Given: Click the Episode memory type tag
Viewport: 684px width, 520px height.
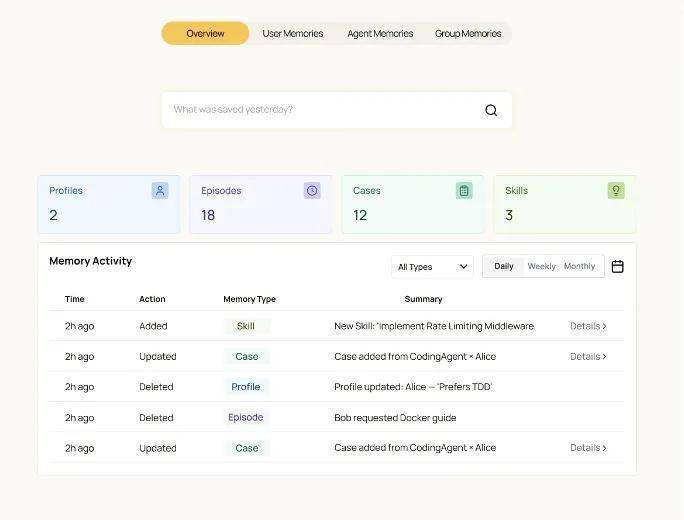Looking at the screenshot, I should click(246, 417).
